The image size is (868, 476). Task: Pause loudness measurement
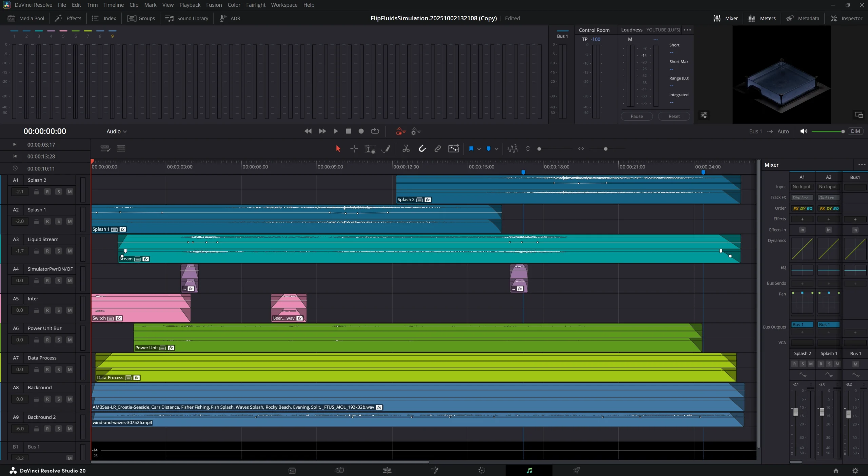636,116
